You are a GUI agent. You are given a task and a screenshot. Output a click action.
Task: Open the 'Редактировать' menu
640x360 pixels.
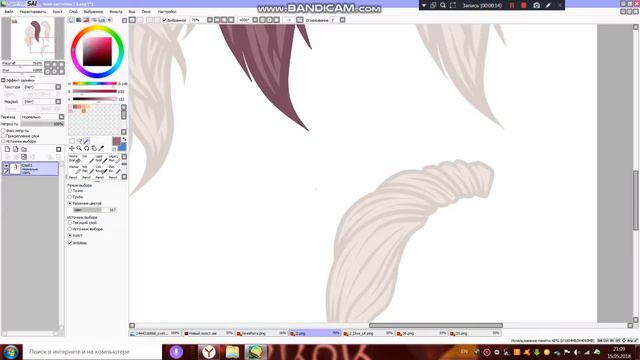33,12
